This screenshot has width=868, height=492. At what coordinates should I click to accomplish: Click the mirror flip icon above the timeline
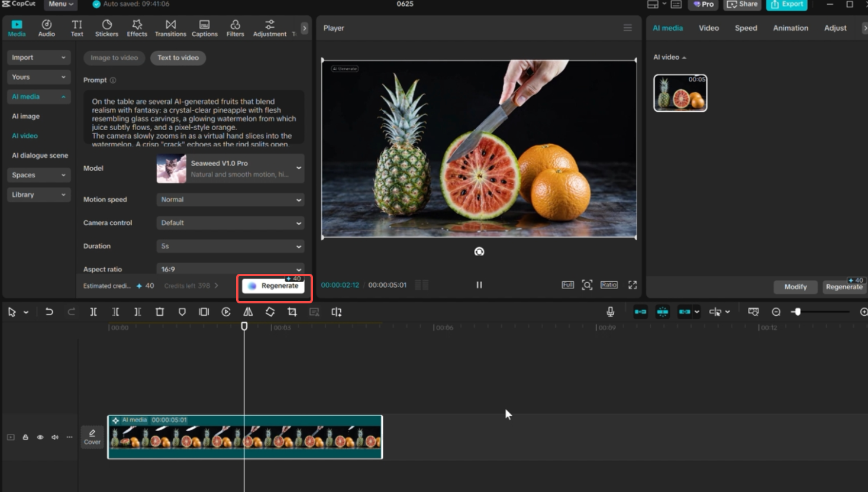tap(248, 312)
